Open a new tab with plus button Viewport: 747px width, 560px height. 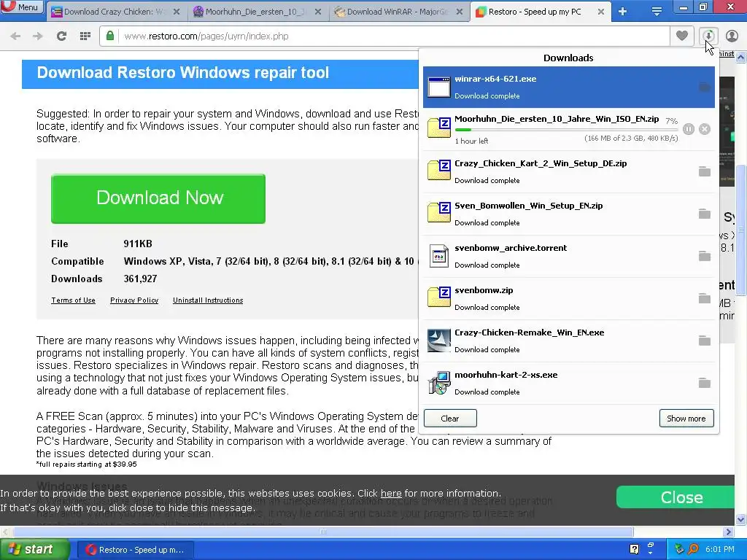623,12
